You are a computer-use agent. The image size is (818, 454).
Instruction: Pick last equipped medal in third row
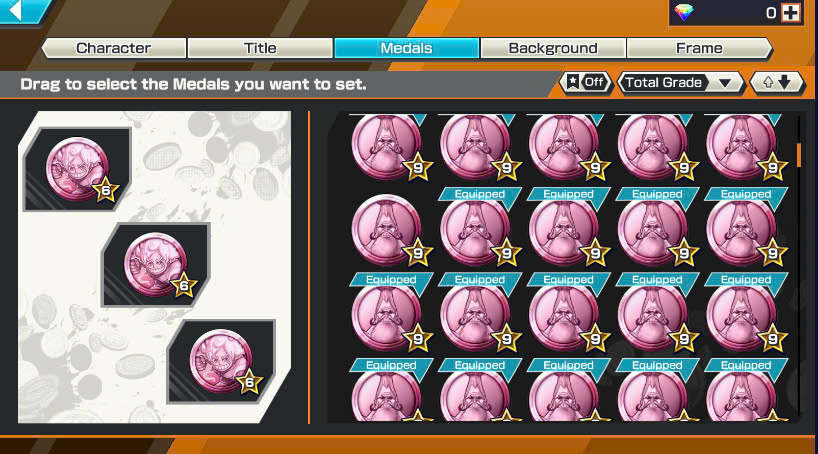coord(744,312)
